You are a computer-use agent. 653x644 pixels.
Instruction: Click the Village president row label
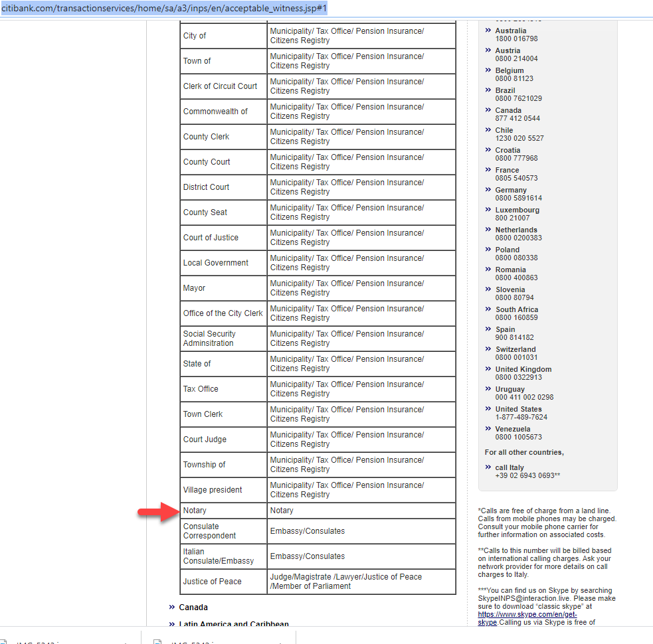213,490
